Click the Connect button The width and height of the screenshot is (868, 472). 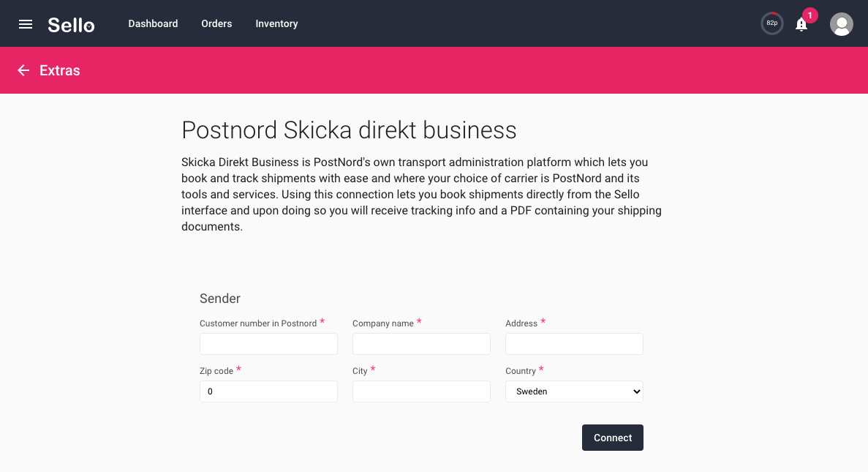tap(612, 438)
